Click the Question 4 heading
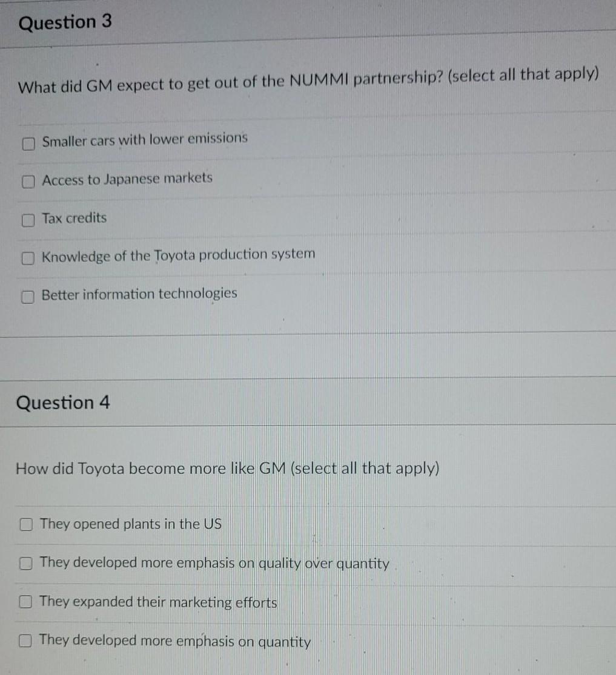The height and width of the screenshot is (675, 616). tap(63, 403)
